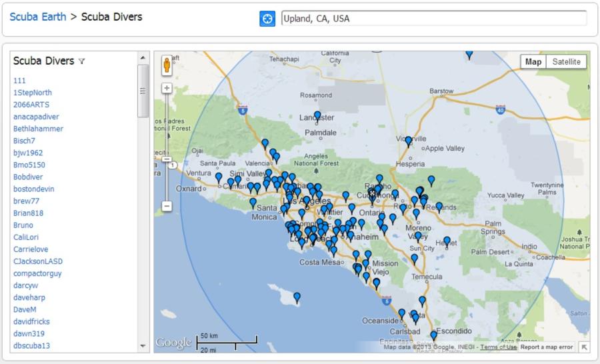Click the diver list scrollbar thumb
The image size is (600, 364).
143,91
